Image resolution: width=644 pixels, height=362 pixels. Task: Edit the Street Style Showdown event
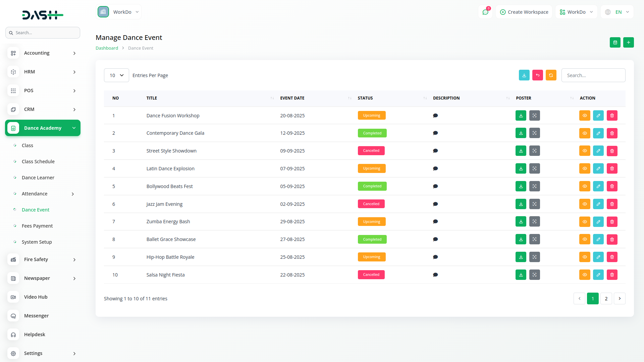pyautogui.click(x=598, y=151)
